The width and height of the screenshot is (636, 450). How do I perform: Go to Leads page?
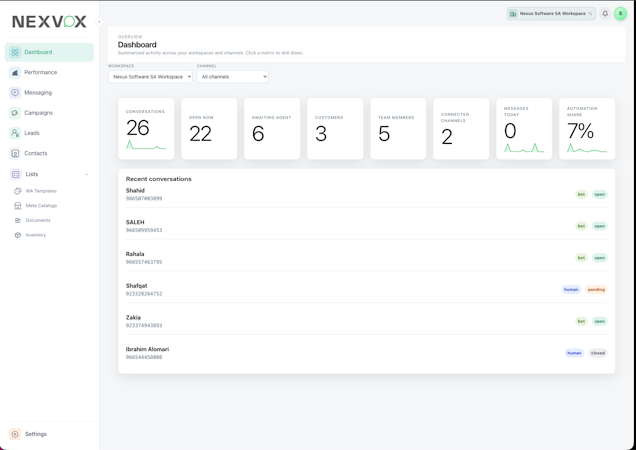click(x=49, y=133)
